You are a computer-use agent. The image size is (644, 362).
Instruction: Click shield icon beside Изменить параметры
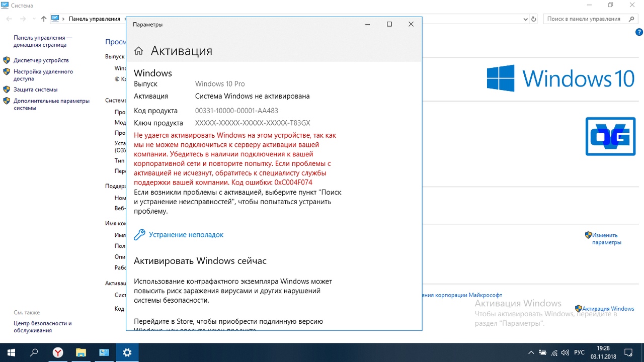(x=588, y=235)
